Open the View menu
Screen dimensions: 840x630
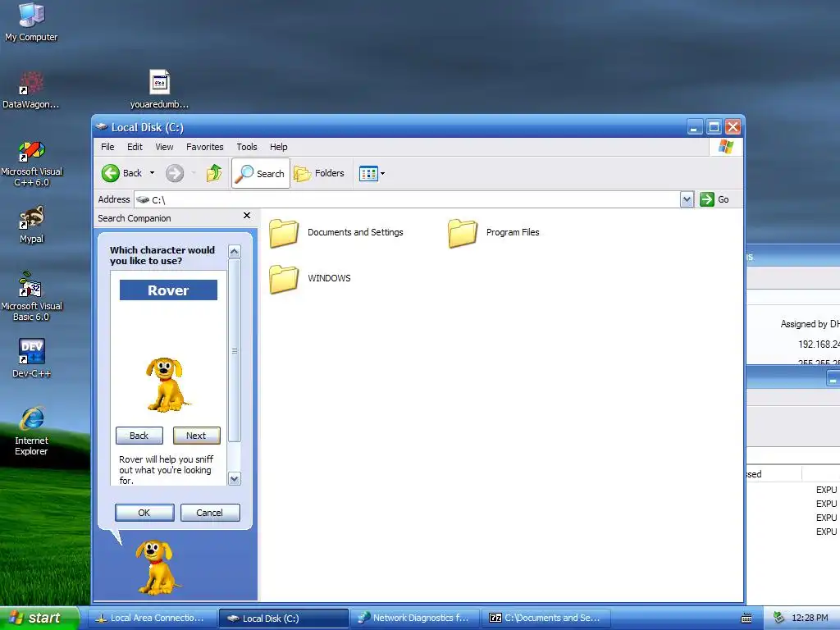pos(164,147)
